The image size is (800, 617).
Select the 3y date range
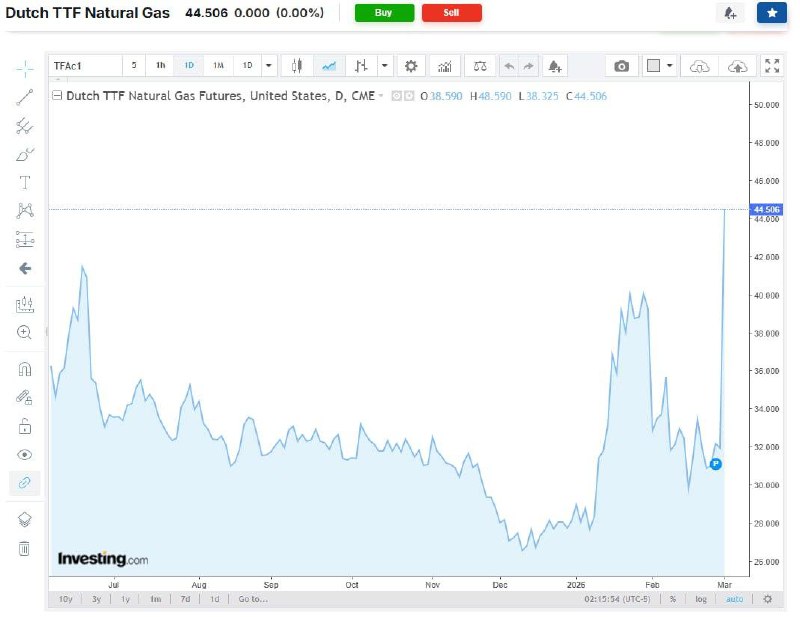(96, 599)
